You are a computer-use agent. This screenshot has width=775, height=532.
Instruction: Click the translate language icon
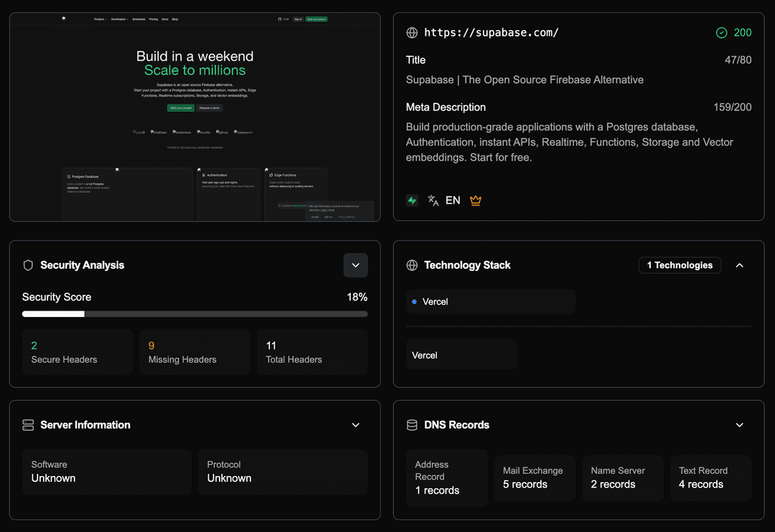pos(433,200)
